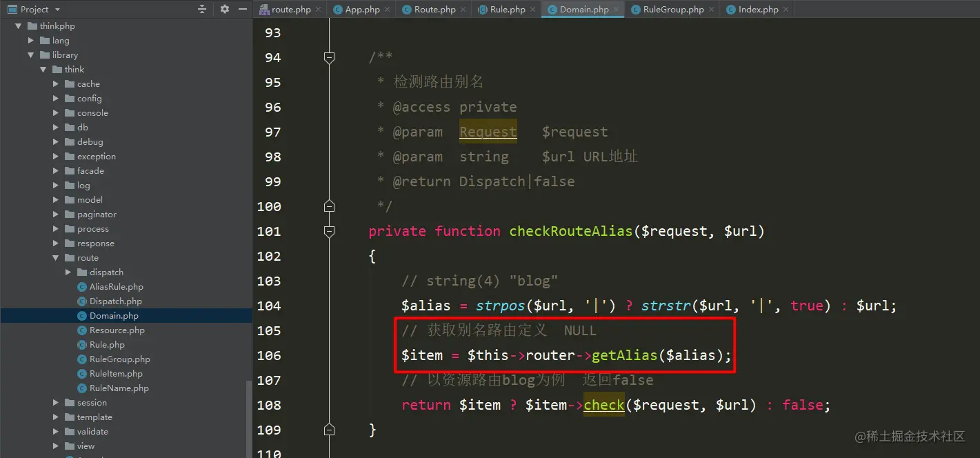Fold comment end marker at line 100
The image size is (980, 458).
tap(329, 206)
